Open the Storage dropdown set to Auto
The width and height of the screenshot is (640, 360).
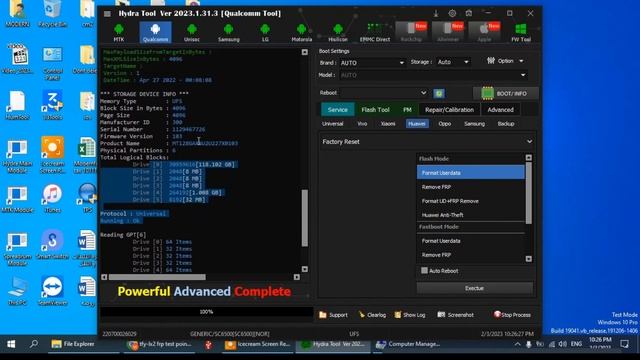pos(453,62)
